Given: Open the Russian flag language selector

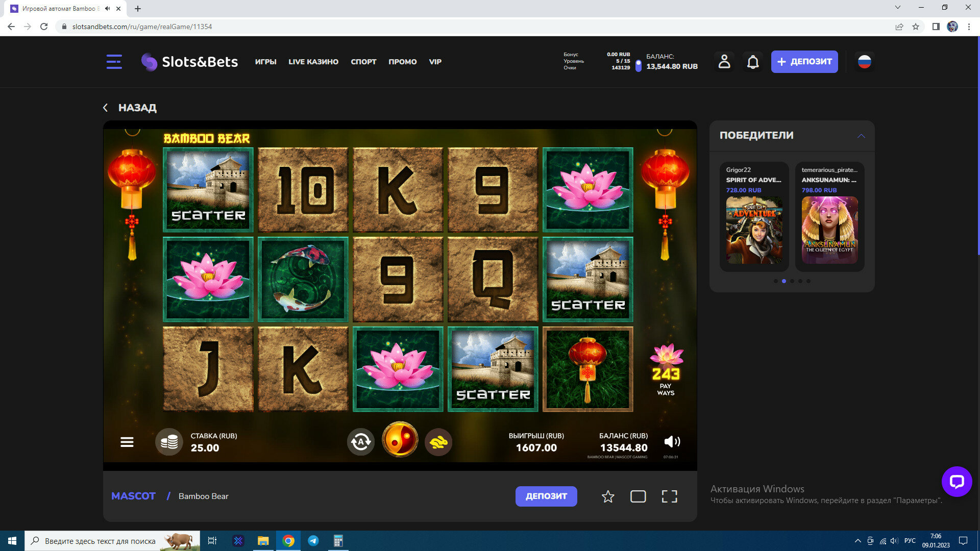Looking at the screenshot, I should pos(864,62).
